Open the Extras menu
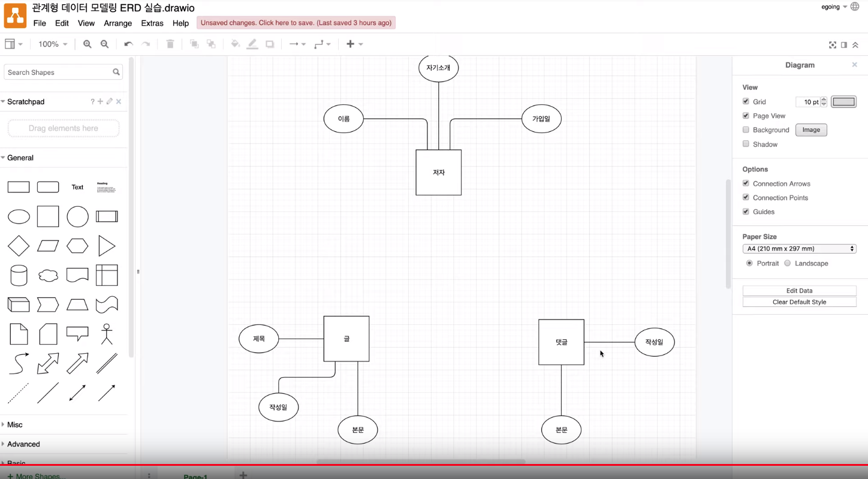 pos(152,23)
